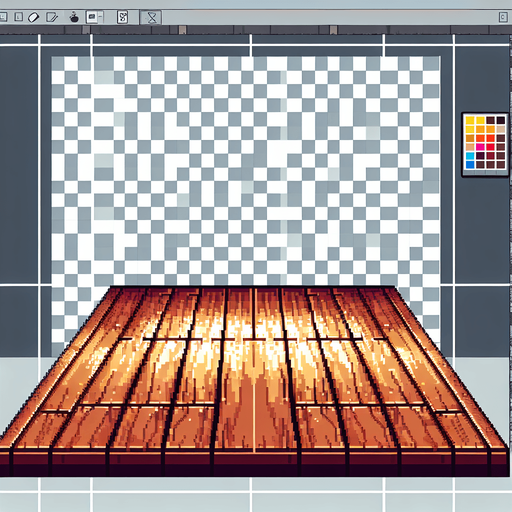Choose the paint pot fill tool
This screenshot has width=512, height=512.
tap(74, 17)
